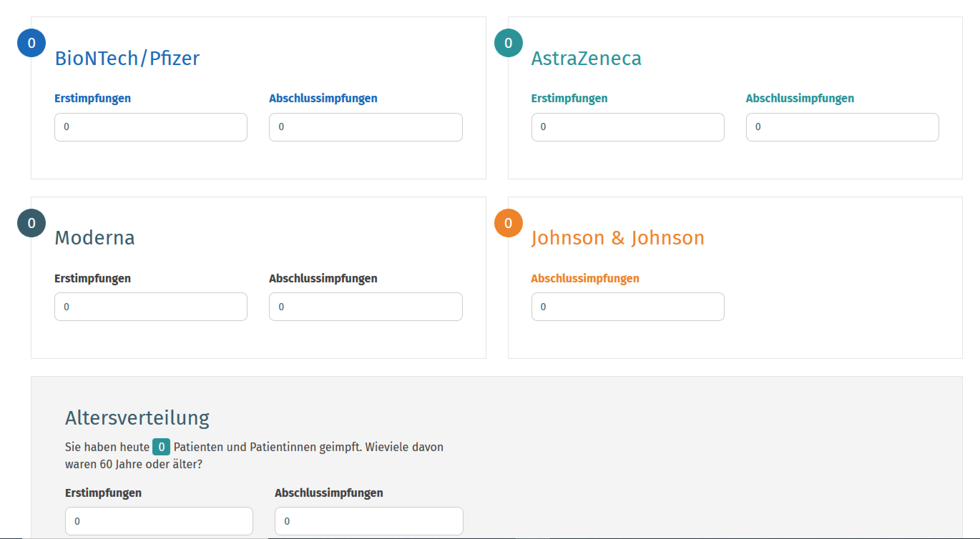The width and height of the screenshot is (980, 539).
Task: Click the dark gray Moderna count badge
Action: 31,223
